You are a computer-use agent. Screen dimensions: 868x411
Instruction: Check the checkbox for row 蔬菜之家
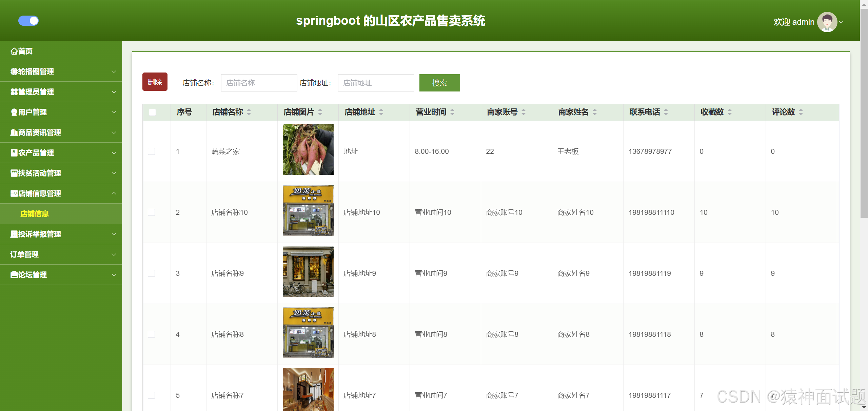click(x=152, y=151)
